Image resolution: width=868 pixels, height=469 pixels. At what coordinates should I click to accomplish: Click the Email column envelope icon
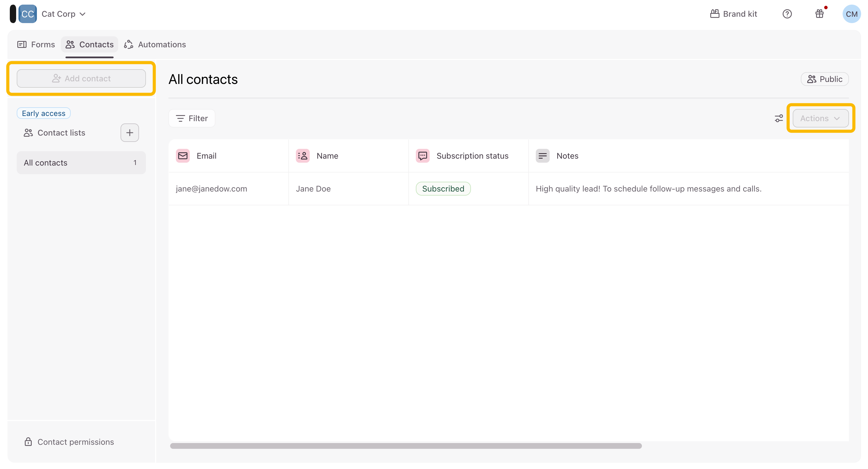pyautogui.click(x=183, y=156)
